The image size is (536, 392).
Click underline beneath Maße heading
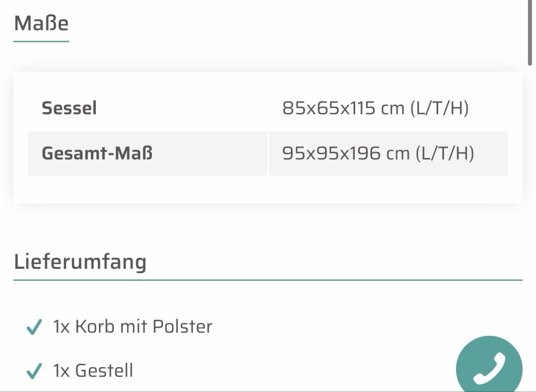tap(41, 42)
